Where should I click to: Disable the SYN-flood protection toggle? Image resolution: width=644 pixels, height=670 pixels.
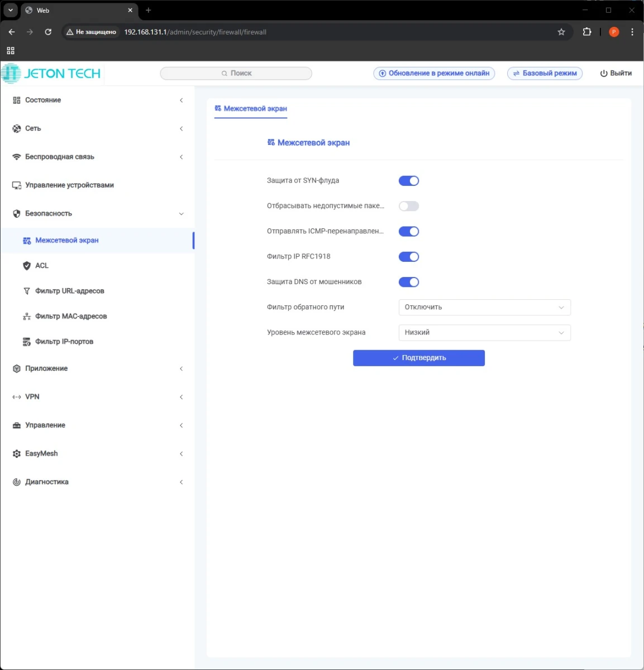408,181
